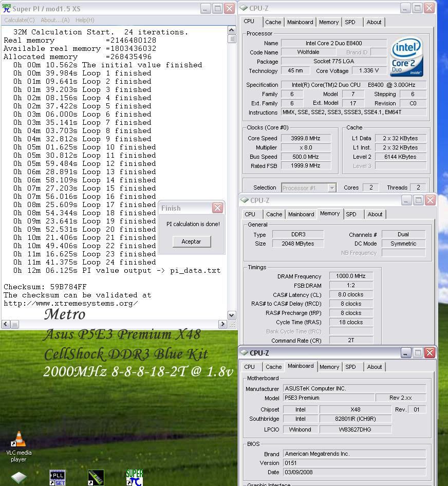The height and width of the screenshot is (486, 448).
Task: Close the bottom CPU-Z Mainboard window
Action: (430, 353)
